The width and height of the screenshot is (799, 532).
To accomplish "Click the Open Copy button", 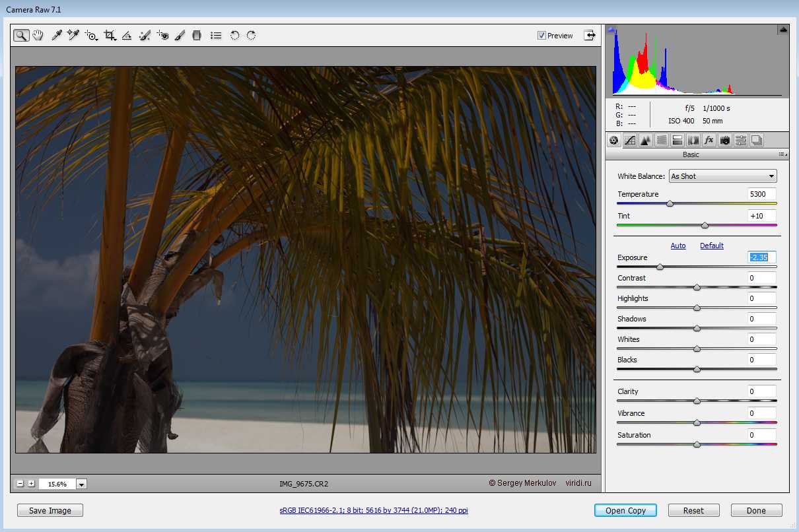I will [x=625, y=510].
